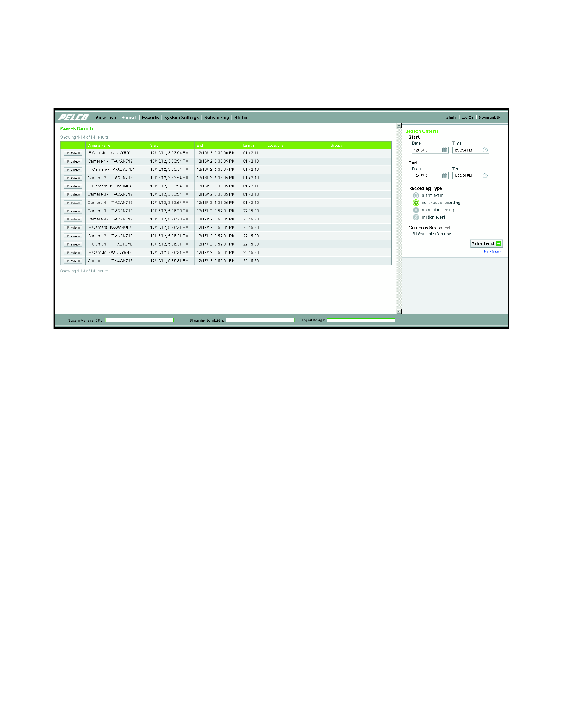The image size is (563, 728).
Task: Click the 'Search Criteria' heading
Action: (422, 131)
